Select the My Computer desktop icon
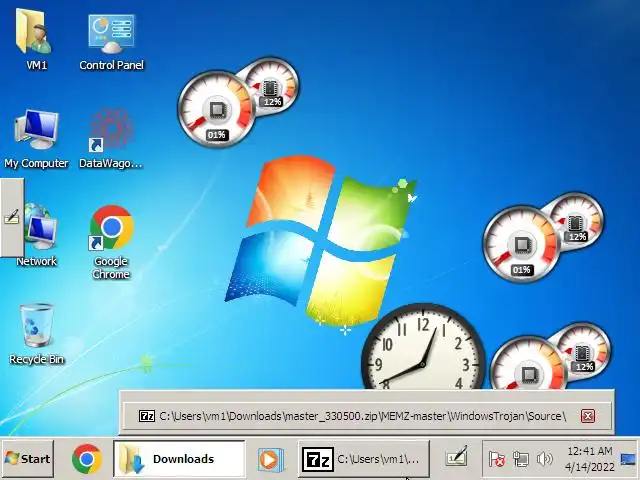This screenshot has width=640, height=480. click(36, 138)
